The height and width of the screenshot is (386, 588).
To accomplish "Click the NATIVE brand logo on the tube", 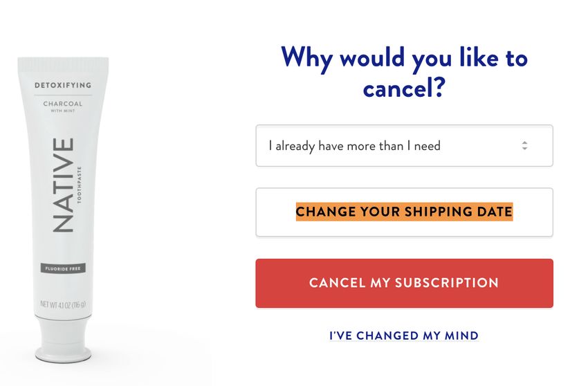I will [63, 185].
